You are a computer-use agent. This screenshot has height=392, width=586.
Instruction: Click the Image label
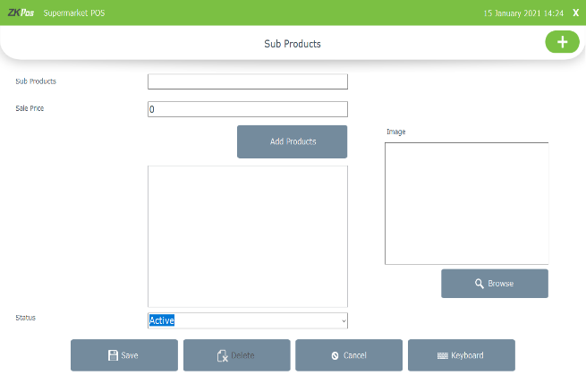tap(395, 132)
